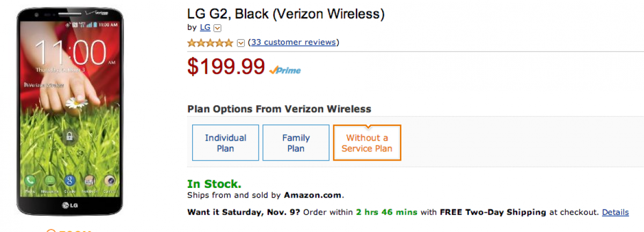Image resolution: width=644 pixels, height=232 pixels.
Task: Click the Prime logo beside the price
Action: (285, 70)
